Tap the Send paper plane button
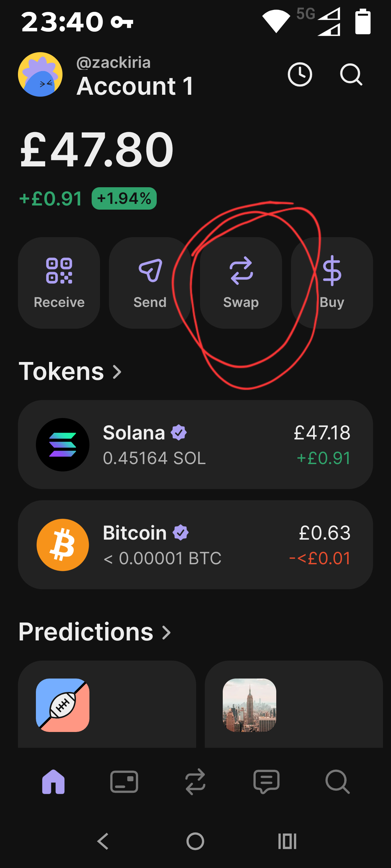 150,283
